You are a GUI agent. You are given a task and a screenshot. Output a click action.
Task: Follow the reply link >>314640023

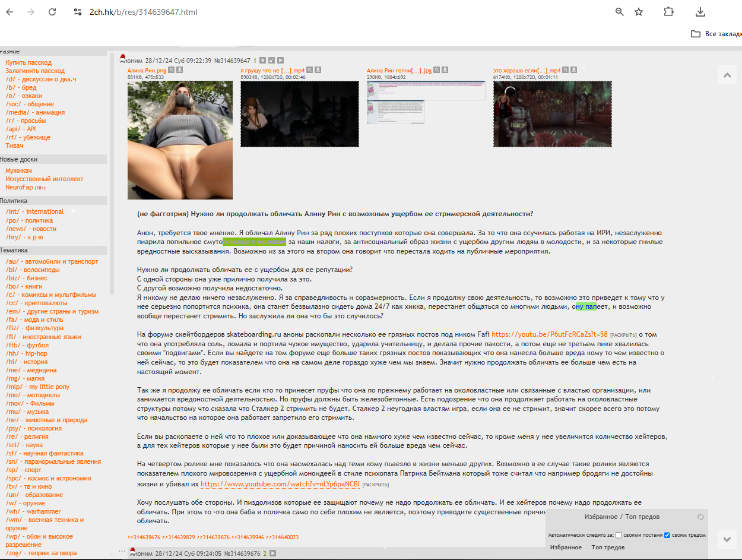(x=282, y=537)
